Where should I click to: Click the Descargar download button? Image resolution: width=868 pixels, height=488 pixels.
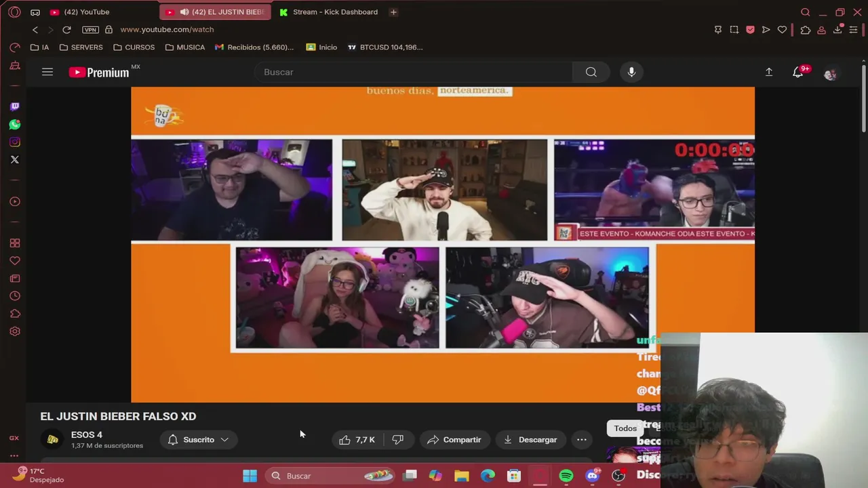coord(530,440)
